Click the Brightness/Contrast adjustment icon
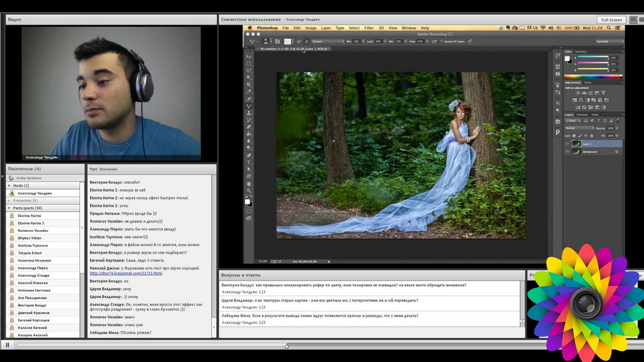Screen dimensions: 644x362 click(577, 93)
